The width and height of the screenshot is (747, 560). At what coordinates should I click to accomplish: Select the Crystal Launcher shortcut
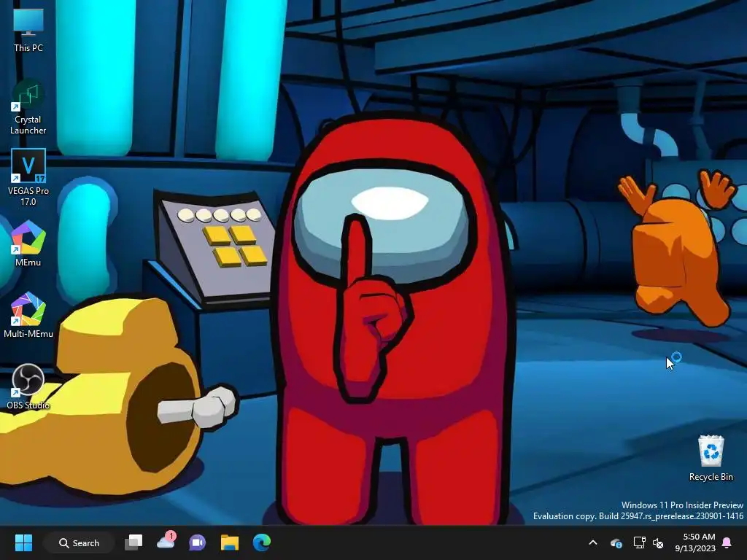28,108
